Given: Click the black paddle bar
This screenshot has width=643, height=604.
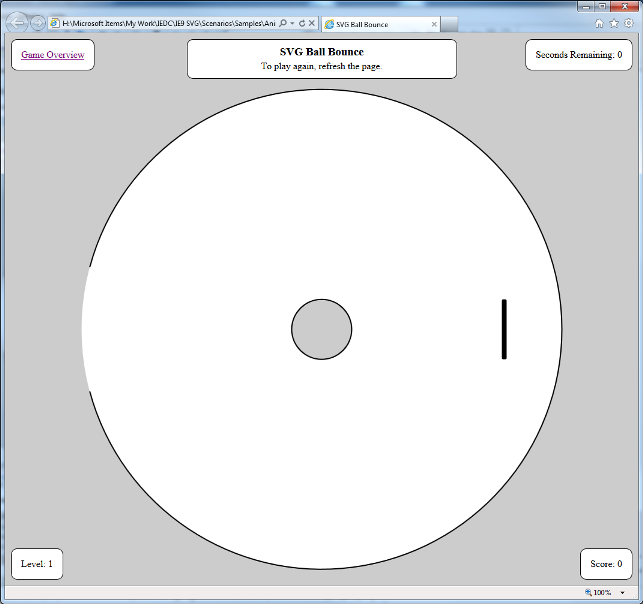Looking at the screenshot, I should tap(504, 329).
